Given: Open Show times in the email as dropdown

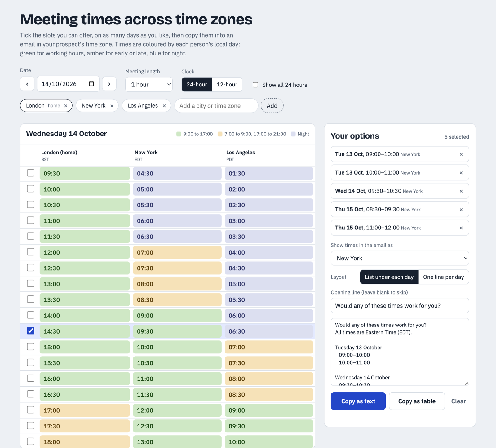Looking at the screenshot, I should (400, 258).
